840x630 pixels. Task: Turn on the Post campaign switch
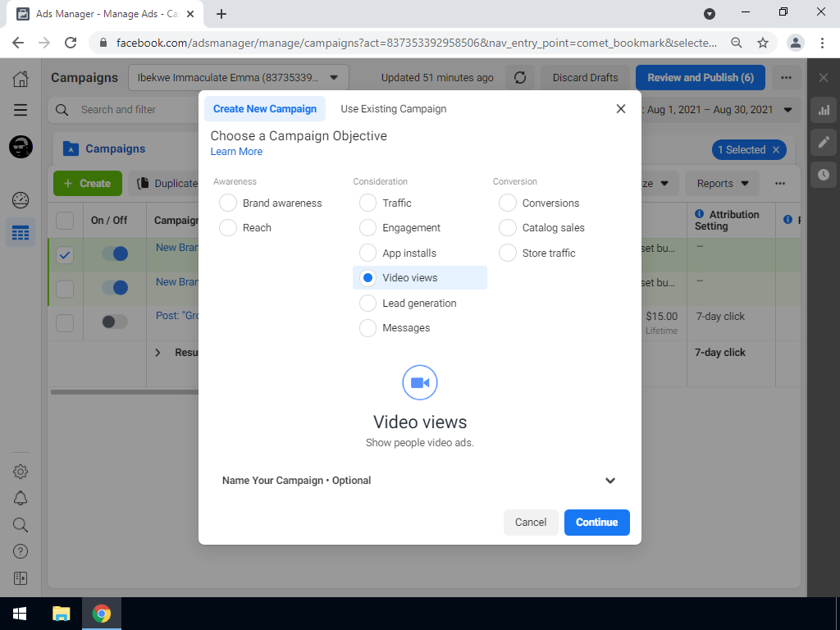click(x=115, y=322)
